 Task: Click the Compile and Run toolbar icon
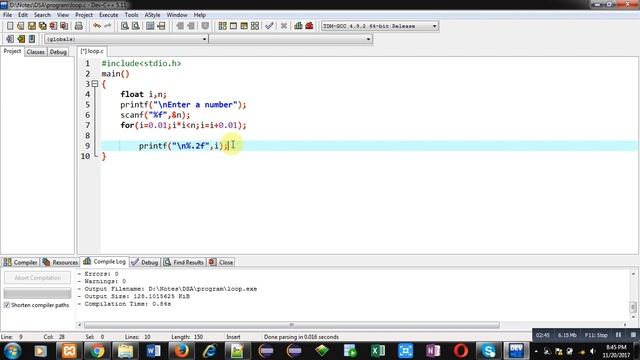coord(244,26)
